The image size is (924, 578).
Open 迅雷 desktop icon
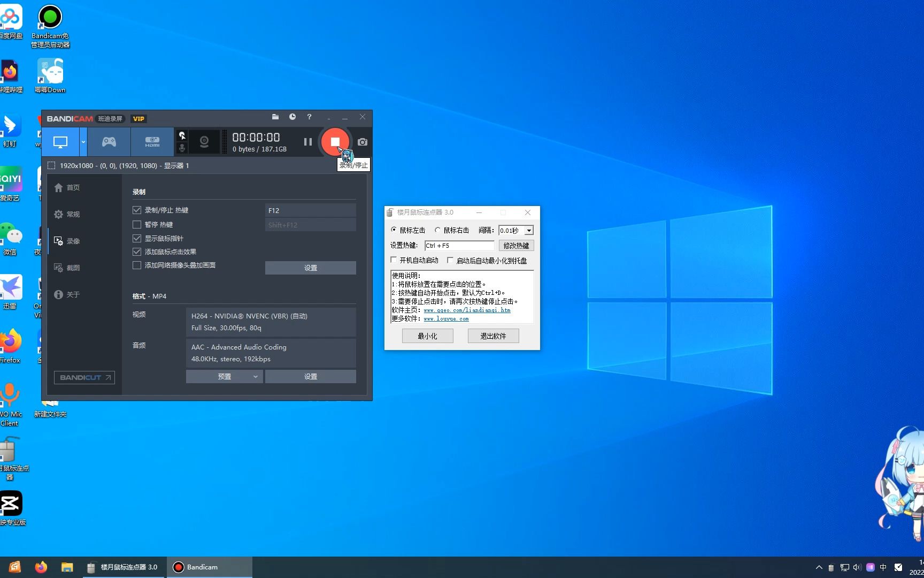11,292
